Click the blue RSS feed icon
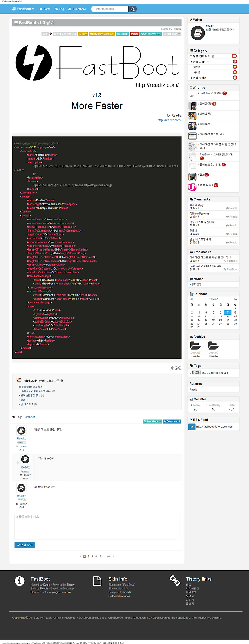Image resolution: width=249 pixels, height=644 pixels. pyautogui.click(x=192, y=427)
